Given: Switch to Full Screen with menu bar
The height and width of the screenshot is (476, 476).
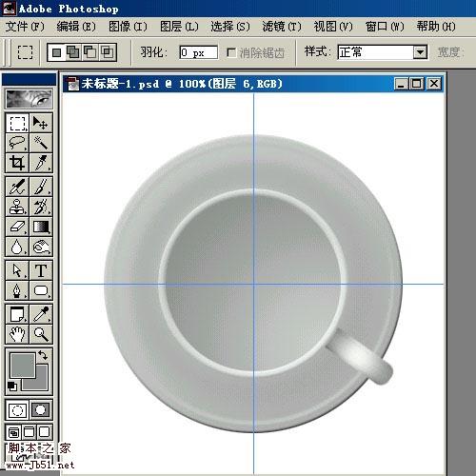Looking at the screenshot, I should point(30,432).
